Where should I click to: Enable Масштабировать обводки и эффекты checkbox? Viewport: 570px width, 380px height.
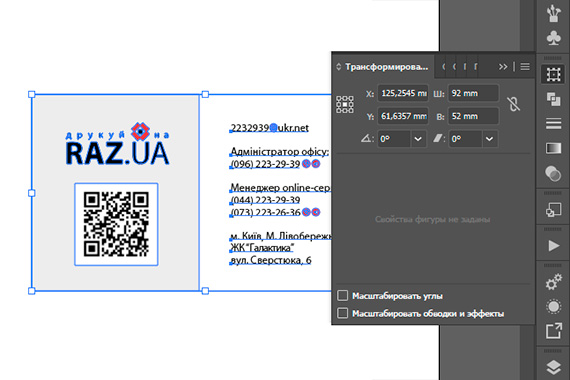342,313
